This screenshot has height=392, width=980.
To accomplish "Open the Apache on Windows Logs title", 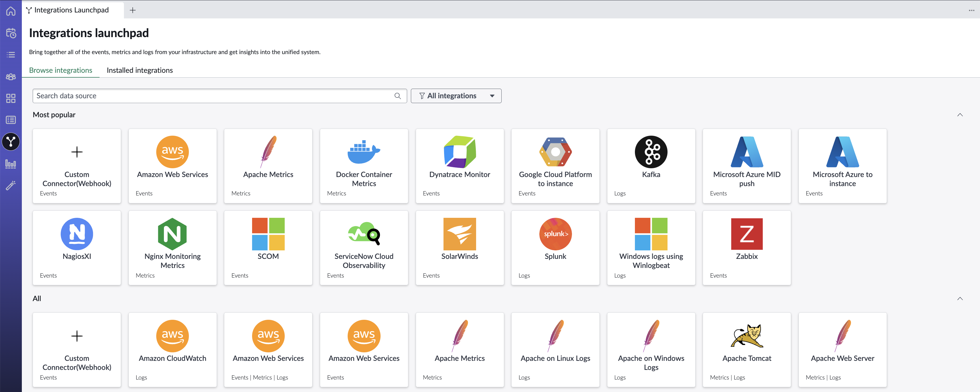I will point(651,363).
